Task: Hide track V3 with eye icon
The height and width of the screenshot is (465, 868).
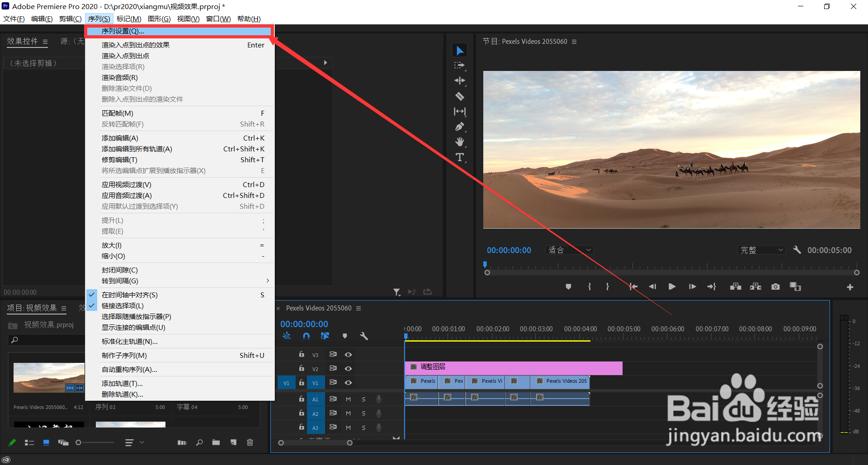Action: pyautogui.click(x=348, y=355)
